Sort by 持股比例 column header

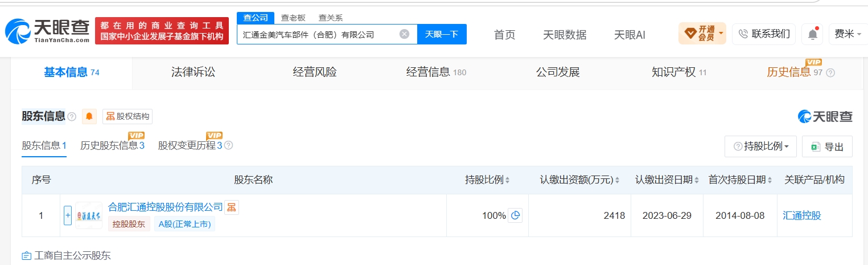point(487,180)
